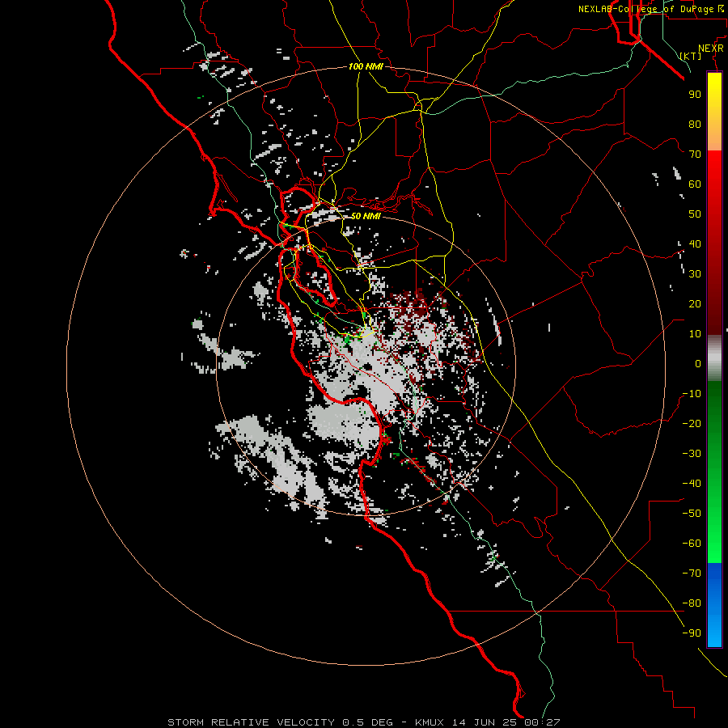Click the 100 NMI range ring label
Viewport: 728px width, 728px height.
point(366,66)
